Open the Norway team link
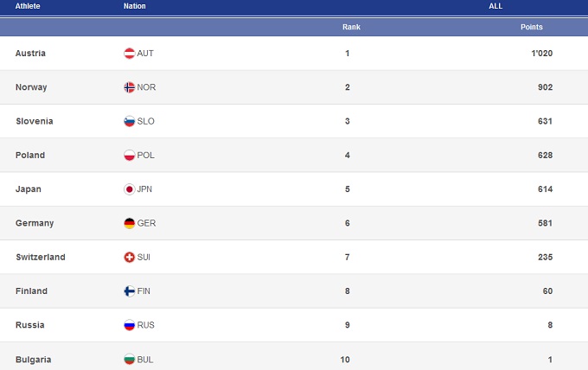The width and height of the screenshot is (588, 370). tap(31, 87)
